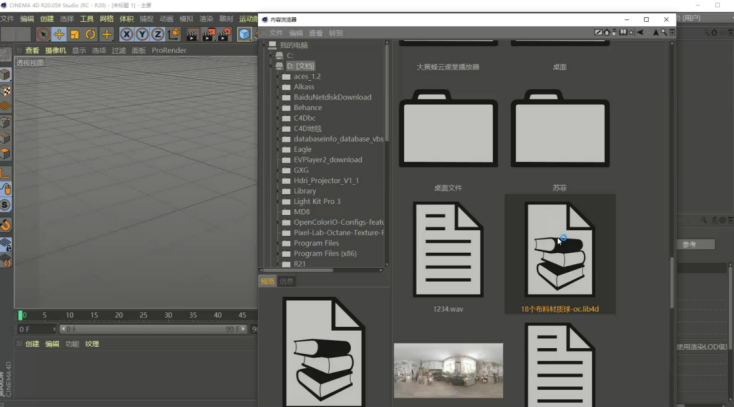Collapse the D: [文档] drive node
The image size is (734, 407).
point(272,65)
